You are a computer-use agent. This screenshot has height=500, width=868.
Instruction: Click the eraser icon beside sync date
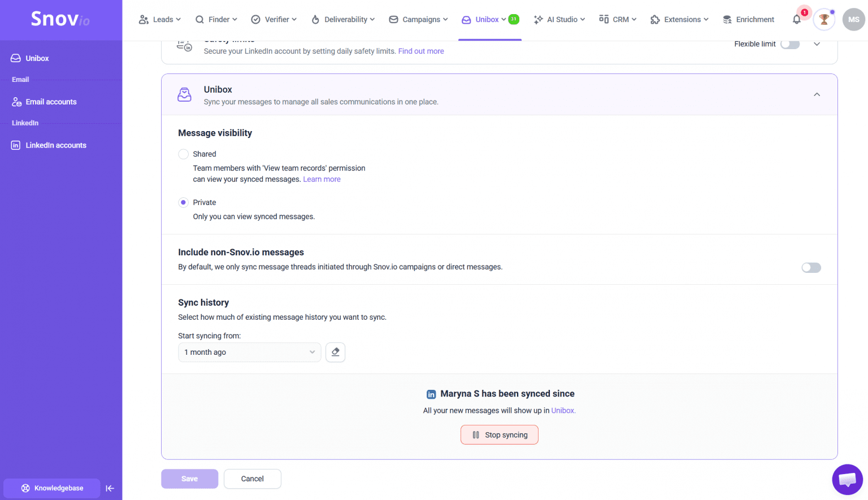point(335,353)
